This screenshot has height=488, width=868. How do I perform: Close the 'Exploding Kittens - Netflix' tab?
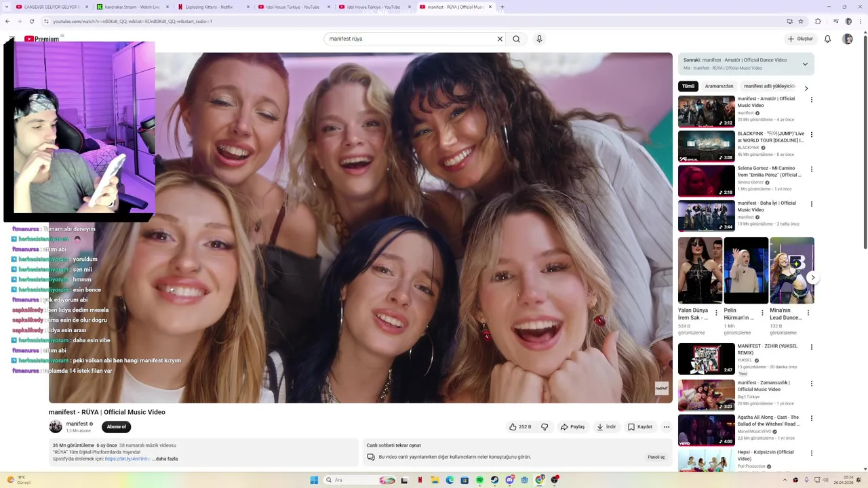pyautogui.click(x=248, y=7)
